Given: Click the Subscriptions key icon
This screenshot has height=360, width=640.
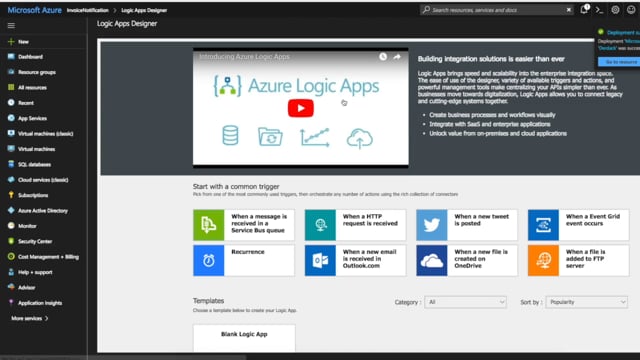Looking at the screenshot, I should tap(11, 195).
